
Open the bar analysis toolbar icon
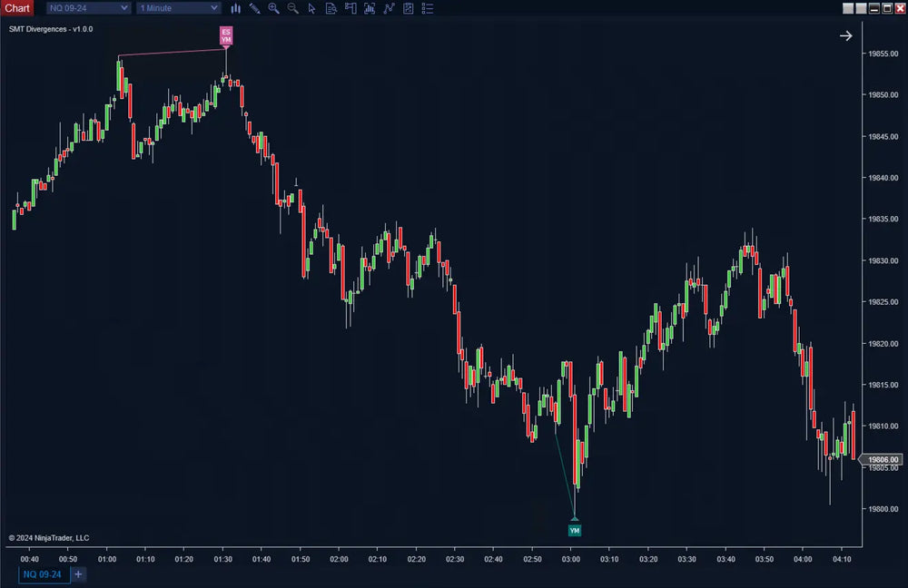370,8
